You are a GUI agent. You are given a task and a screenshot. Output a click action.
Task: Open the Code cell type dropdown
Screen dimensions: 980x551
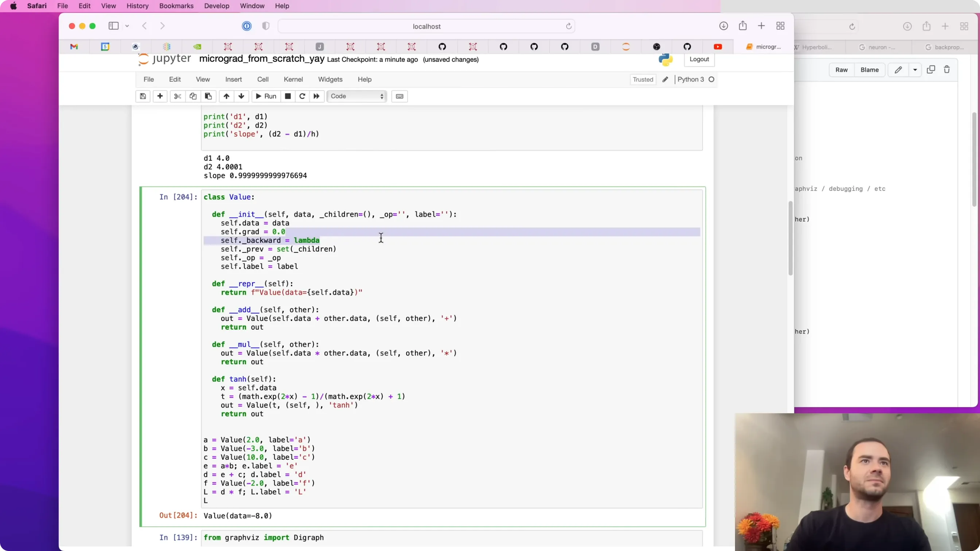357,96
